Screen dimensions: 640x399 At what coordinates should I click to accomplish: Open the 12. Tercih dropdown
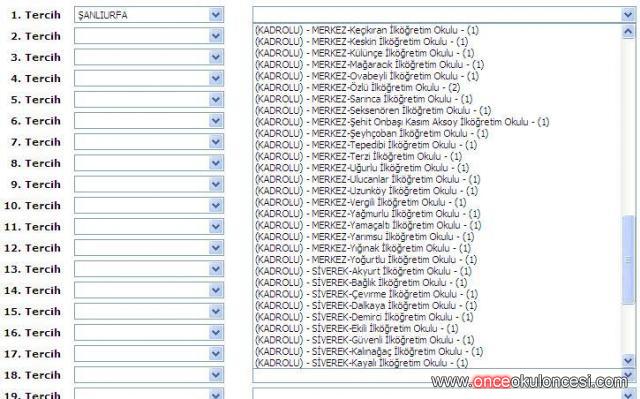pos(149,248)
